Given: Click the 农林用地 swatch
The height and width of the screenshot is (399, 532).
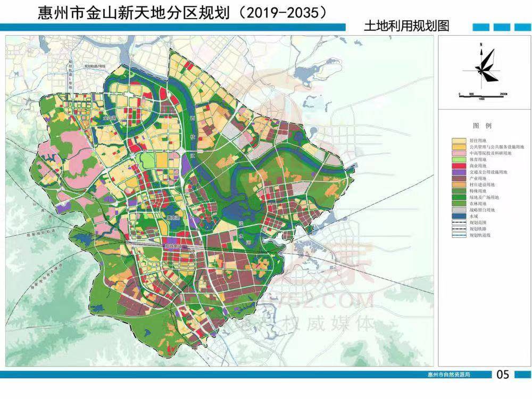Looking at the screenshot, I should (x=459, y=204).
